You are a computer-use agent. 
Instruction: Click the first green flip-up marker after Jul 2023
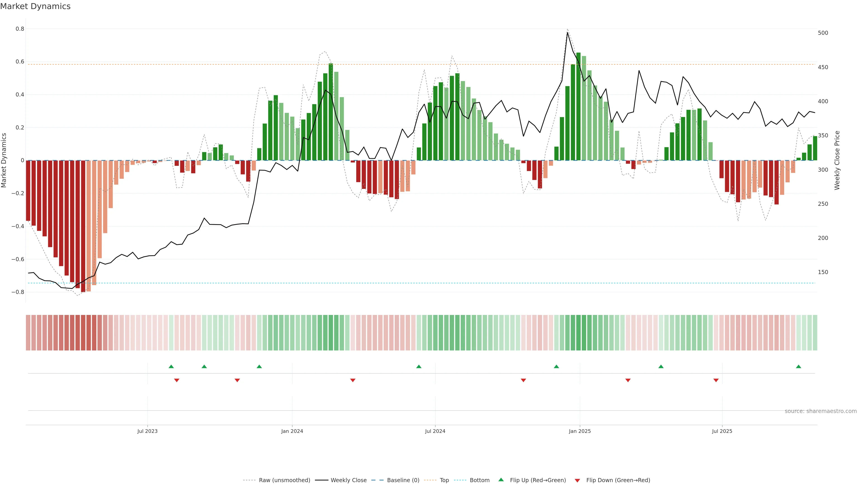pos(171,366)
